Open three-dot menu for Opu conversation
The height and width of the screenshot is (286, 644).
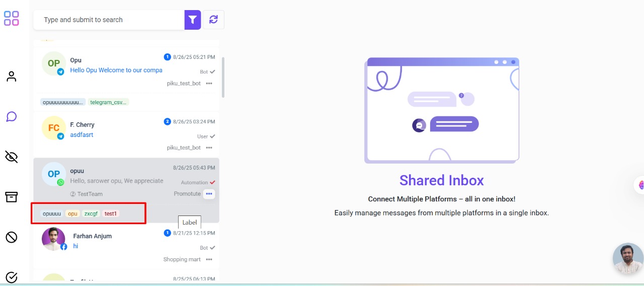[209, 84]
